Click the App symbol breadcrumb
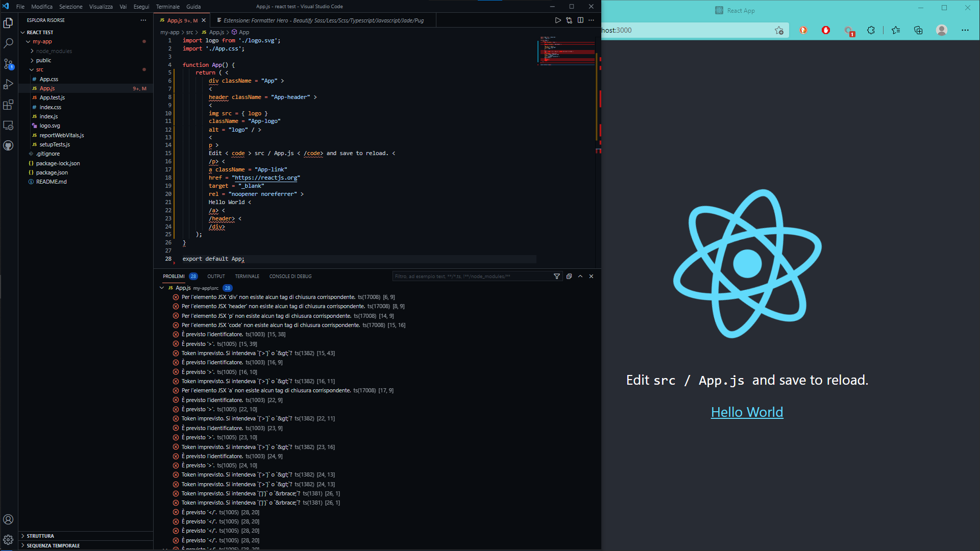 [240, 32]
